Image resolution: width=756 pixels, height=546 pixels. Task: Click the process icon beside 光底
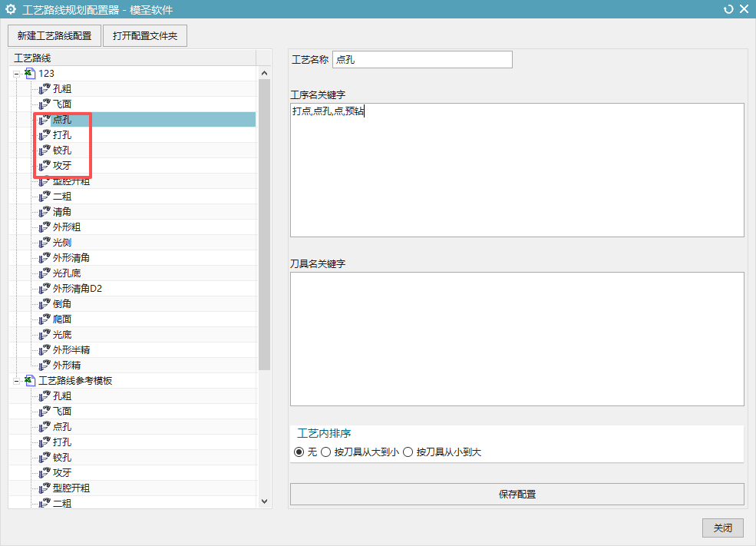click(45, 335)
